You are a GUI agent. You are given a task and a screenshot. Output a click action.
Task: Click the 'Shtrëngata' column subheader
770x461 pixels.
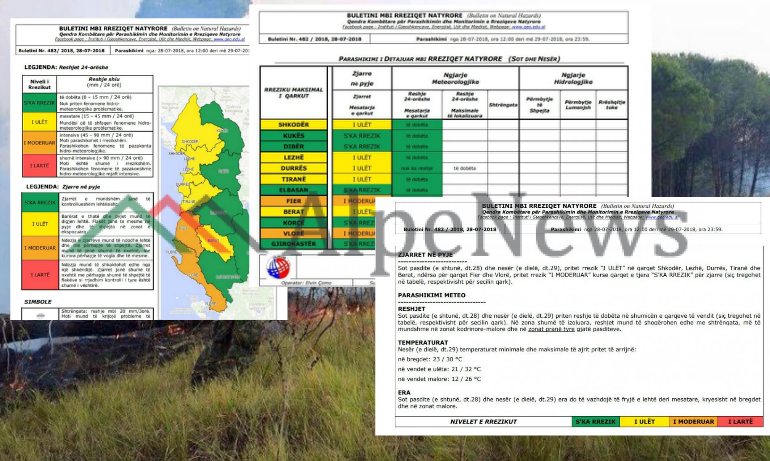tap(503, 105)
